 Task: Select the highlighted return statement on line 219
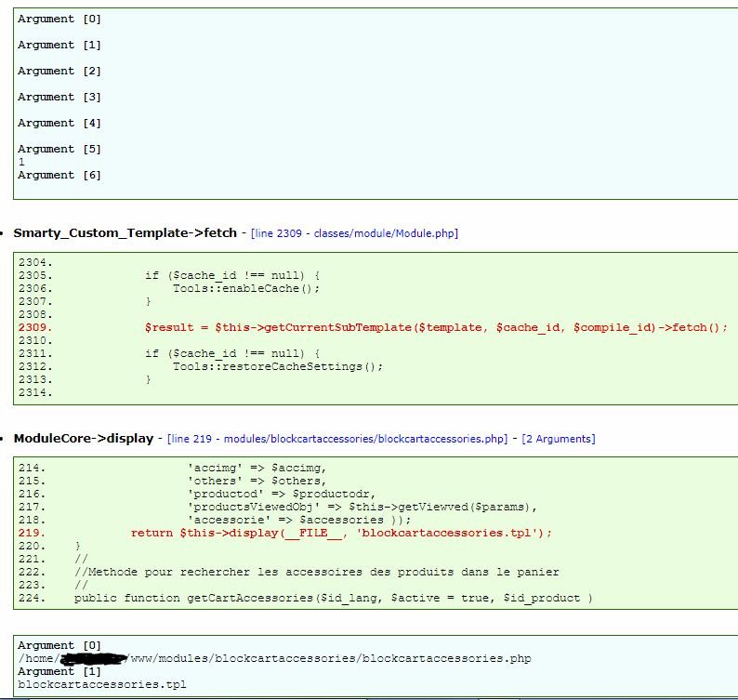[x=341, y=533]
